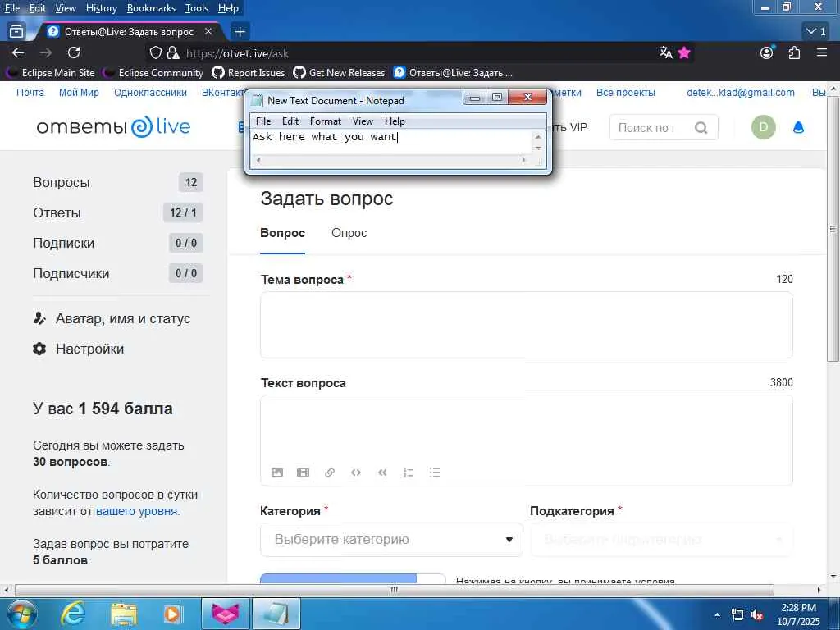This screenshot has height=630, width=840.
Task: Click the page horizontal scrollbar thumb
Action: pos(395,590)
